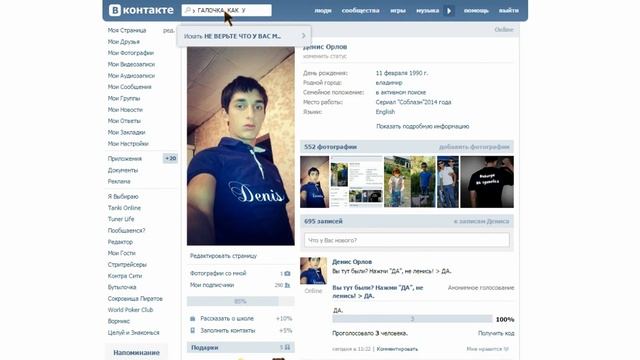The image size is (640, 360).
Task: Open Мои Сообщения
Action: (129, 87)
